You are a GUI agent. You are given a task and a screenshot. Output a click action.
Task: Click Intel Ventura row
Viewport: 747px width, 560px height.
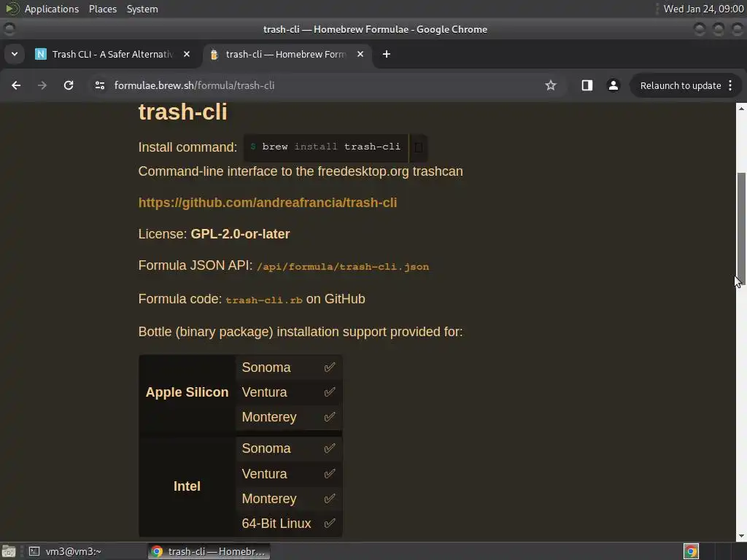pyautogui.click(x=289, y=474)
